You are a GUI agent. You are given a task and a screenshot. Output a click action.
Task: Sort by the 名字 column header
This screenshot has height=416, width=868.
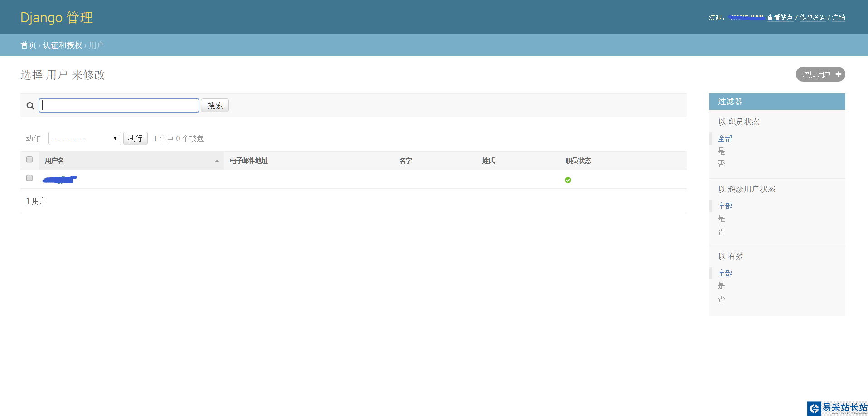coord(406,161)
